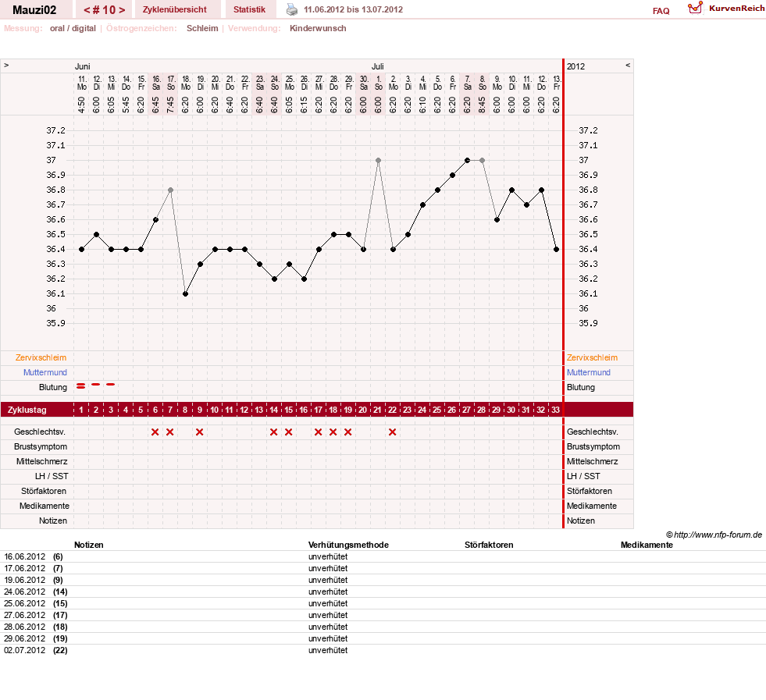
Task: Select cycle day 1 in Zyklustag bar
Action: click(x=81, y=410)
